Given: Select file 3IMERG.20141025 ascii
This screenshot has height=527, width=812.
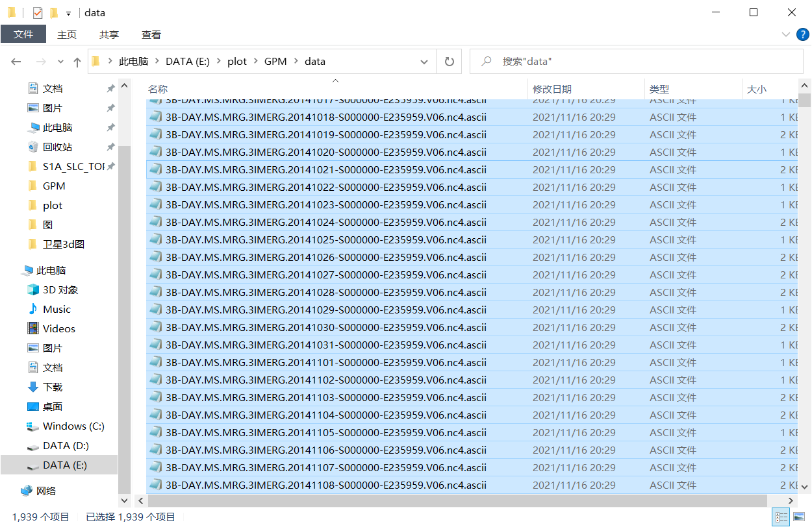Looking at the screenshot, I should click(326, 240).
